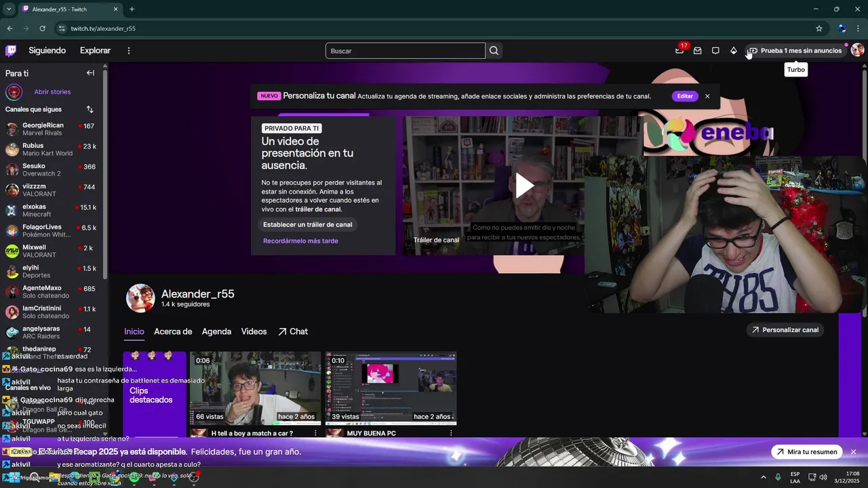This screenshot has height=488, width=868.
Task: Collapse the Para ti sidebar
Action: pos(90,73)
